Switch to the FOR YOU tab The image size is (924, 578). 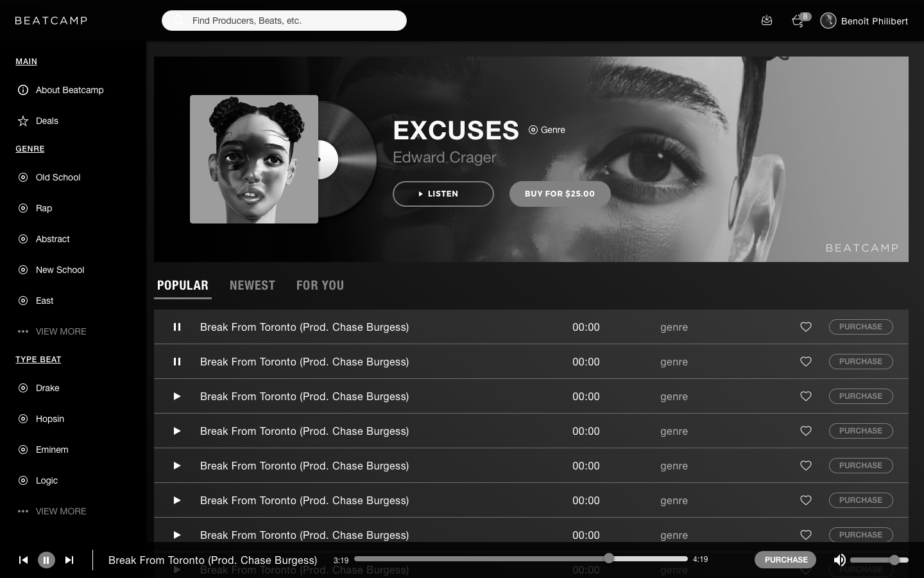coord(320,285)
